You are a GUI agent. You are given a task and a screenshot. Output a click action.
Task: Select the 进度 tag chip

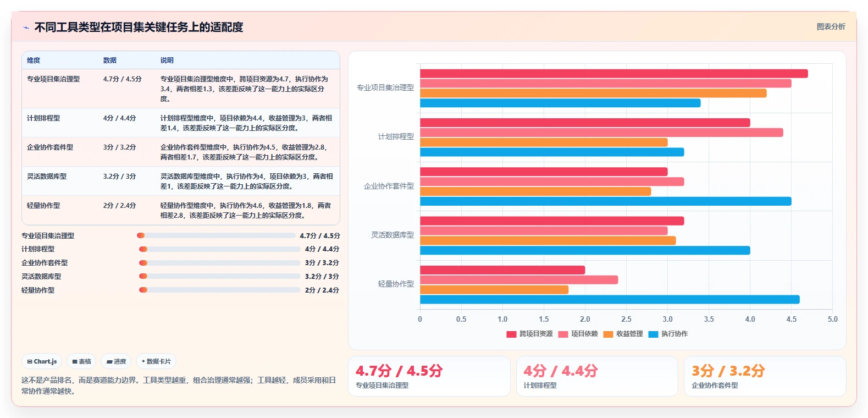coord(116,361)
